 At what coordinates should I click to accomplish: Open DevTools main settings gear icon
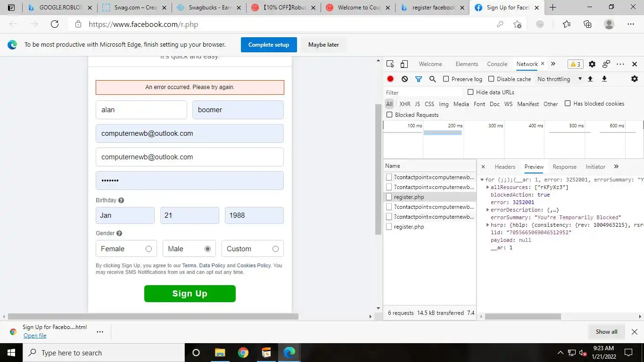(x=592, y=64)
